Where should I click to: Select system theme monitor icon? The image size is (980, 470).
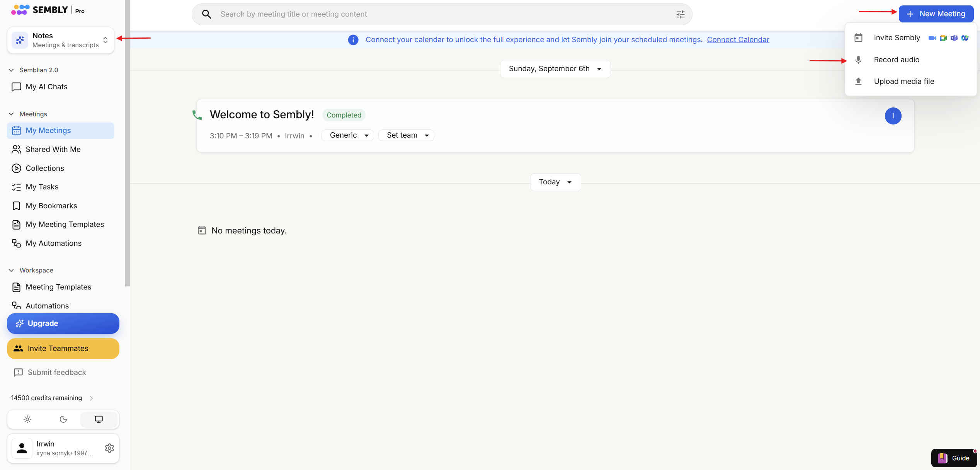point(99,419)
